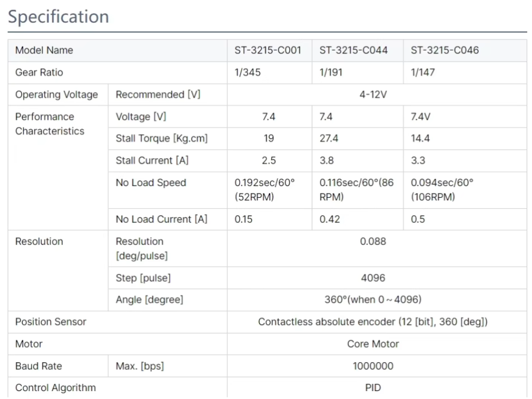Select the ST-3215-C046 model cell
Screen dimensions: 532x399
pyautogui.click(x=444, y=50)
